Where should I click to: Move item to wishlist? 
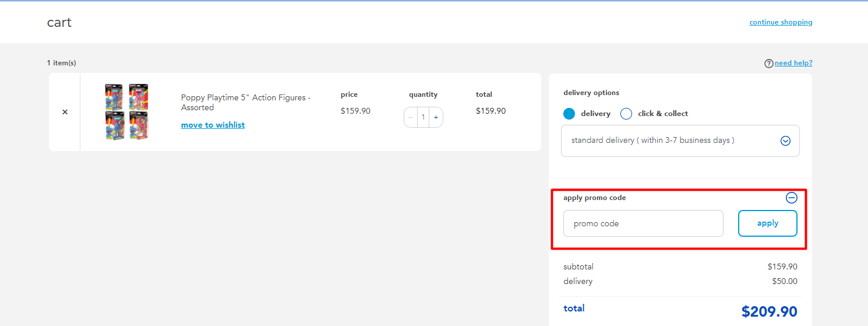[213, 125]
